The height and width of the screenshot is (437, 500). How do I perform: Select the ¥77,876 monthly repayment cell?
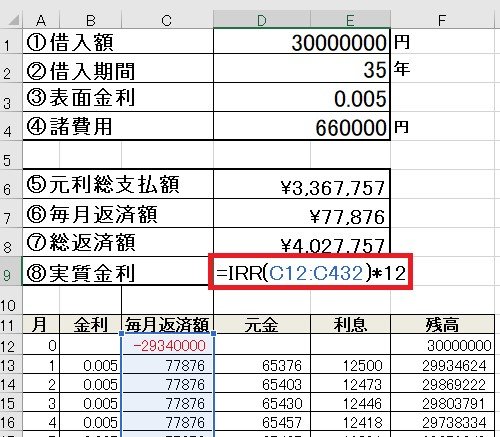click(302, 214)
